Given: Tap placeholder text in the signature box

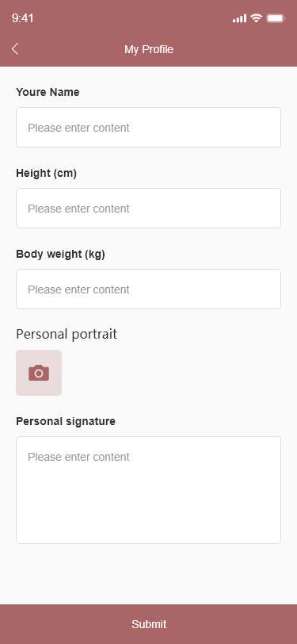Looking at the screenshot, I should point(78,457).
